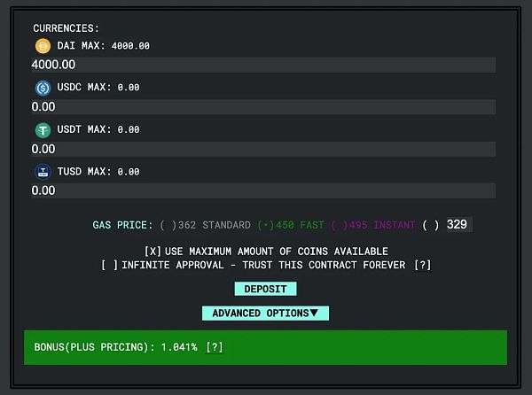Select the TUSD amount input field
This screenshot has width=532, height=395.
[x=262, y=190]
